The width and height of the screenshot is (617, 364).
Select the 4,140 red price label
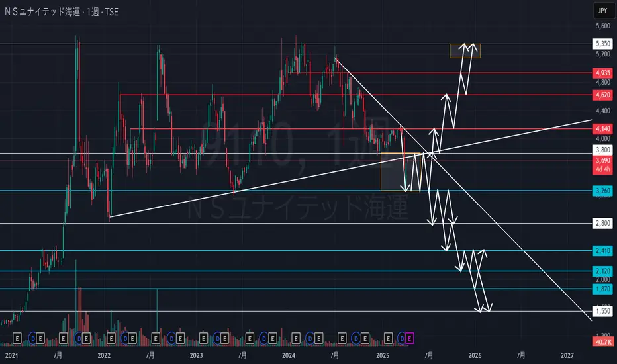(x=602, y=128)
